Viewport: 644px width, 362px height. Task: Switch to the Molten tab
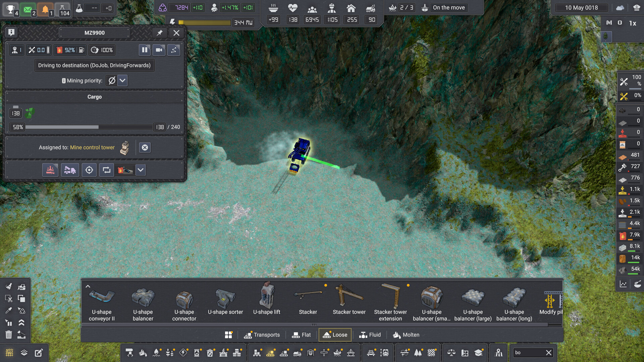[406, 335]
